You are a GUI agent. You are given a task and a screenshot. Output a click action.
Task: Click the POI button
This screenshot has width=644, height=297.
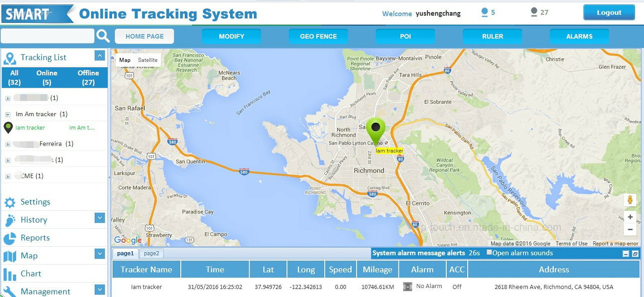click(x=405, y=36)
